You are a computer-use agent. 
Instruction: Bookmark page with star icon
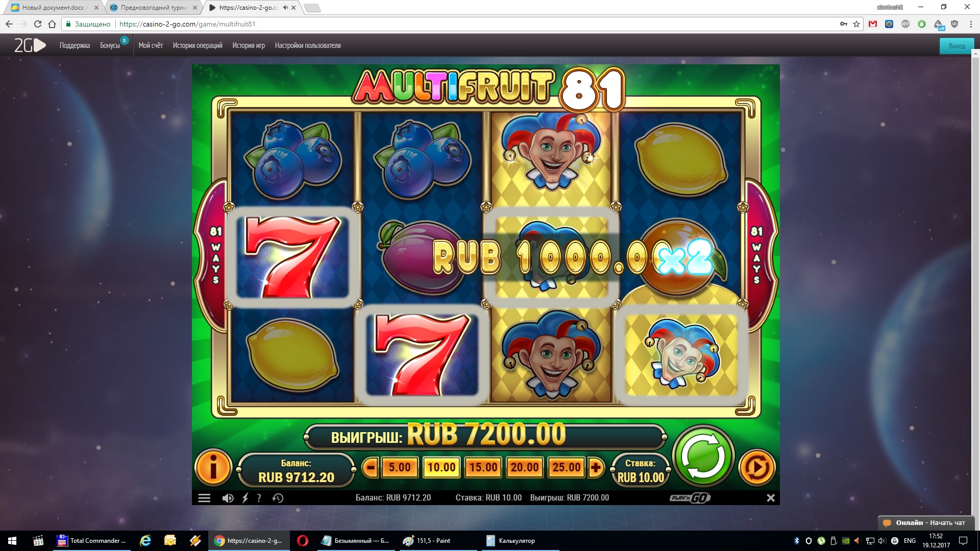coord(856,24)
